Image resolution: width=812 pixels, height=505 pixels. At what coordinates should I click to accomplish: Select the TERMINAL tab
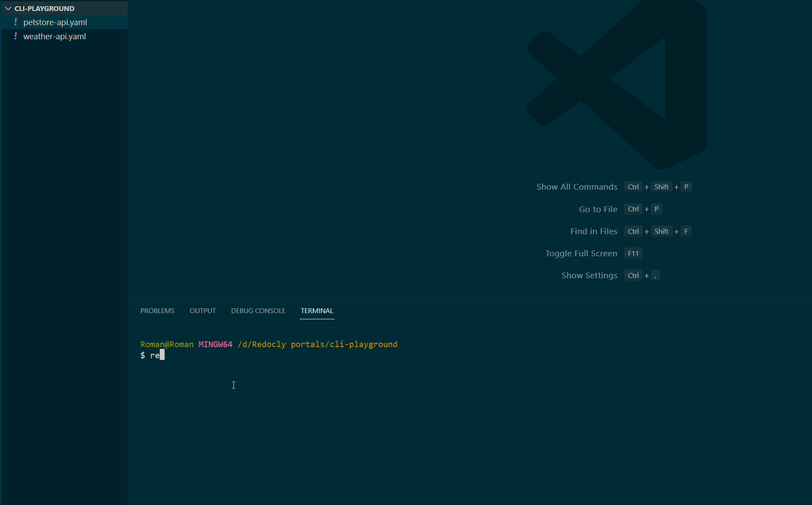(x=317, y=310)
